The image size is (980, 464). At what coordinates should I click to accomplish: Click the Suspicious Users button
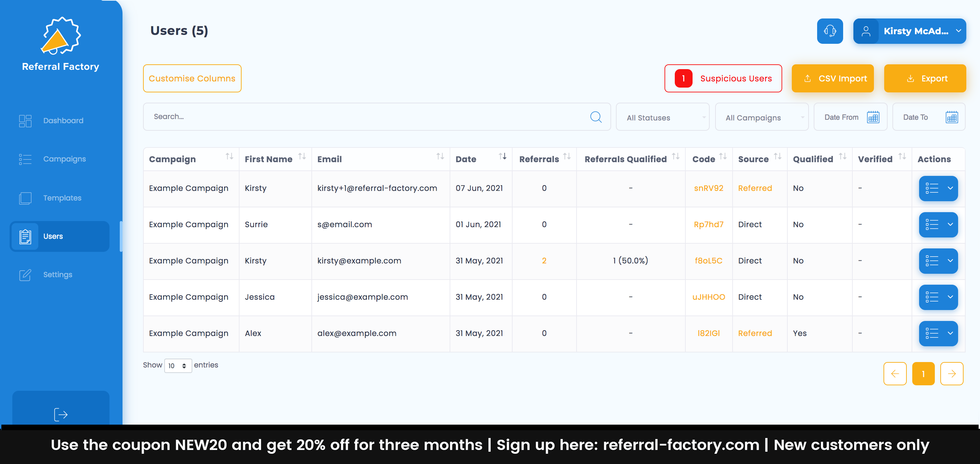coord(723,78)
